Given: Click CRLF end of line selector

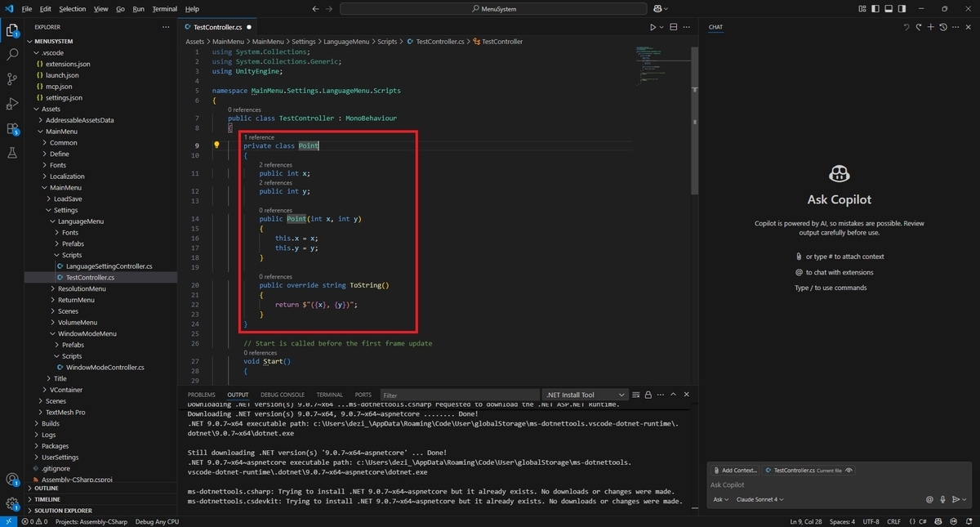Looking at the screenshot, I should [x=893, y=521].
